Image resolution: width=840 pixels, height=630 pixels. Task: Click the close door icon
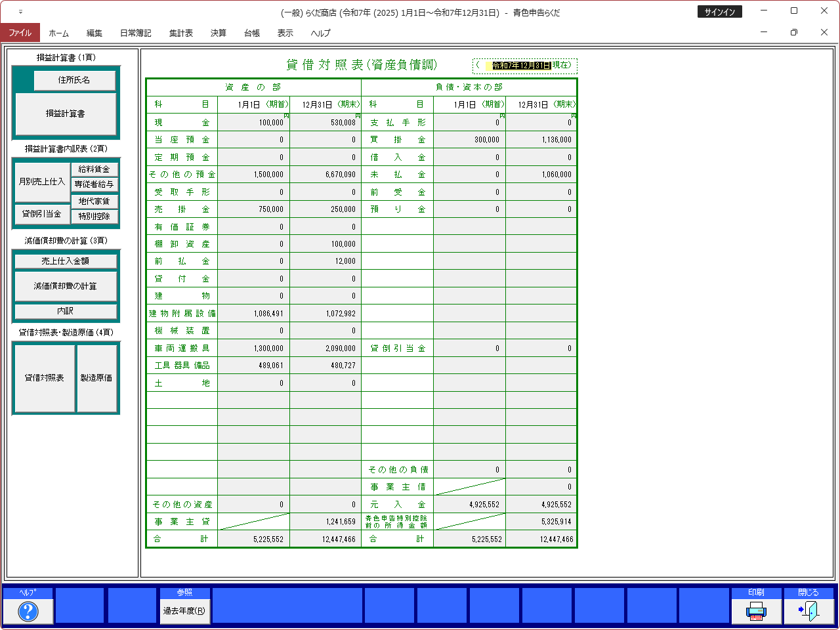(808, 611)
